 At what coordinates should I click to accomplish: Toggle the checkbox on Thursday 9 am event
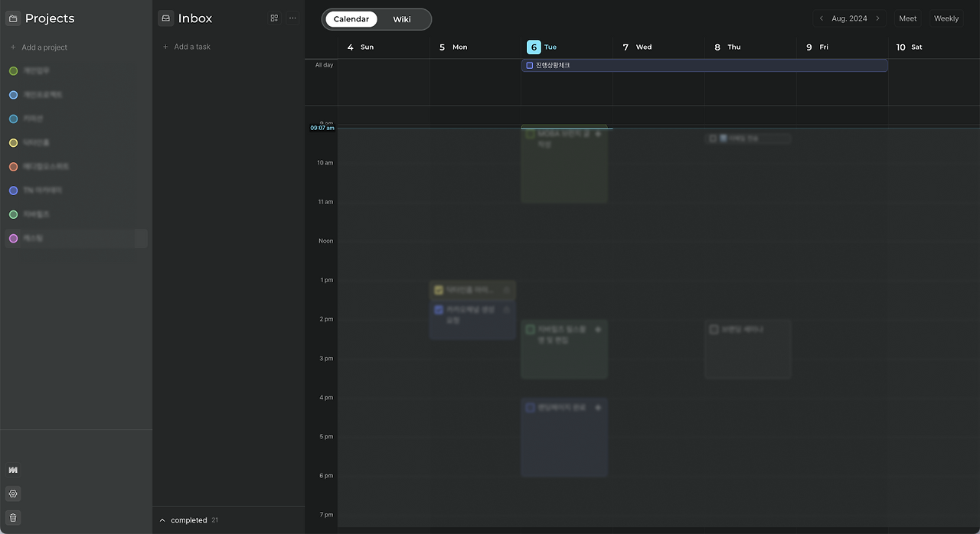point(713,138)
